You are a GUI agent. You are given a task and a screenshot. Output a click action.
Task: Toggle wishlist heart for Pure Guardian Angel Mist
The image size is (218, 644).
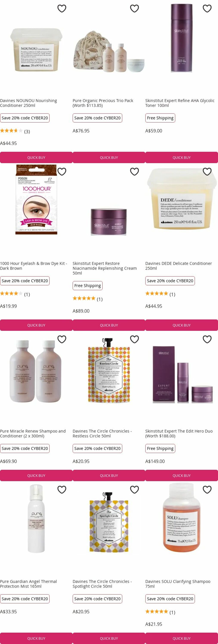click(x=62, y=489)
